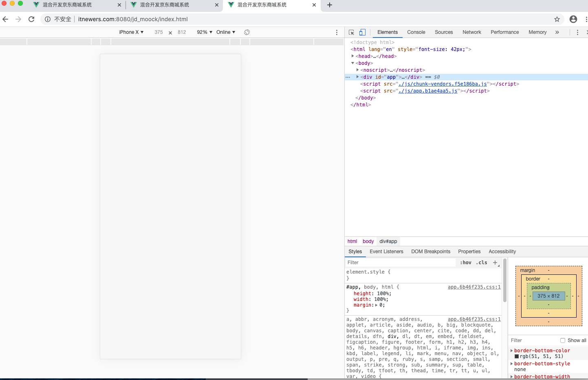Open chunk-vendors.f5e186ba.js script link
This screenshot has height=380, width=588.
[x=443, y=84]
